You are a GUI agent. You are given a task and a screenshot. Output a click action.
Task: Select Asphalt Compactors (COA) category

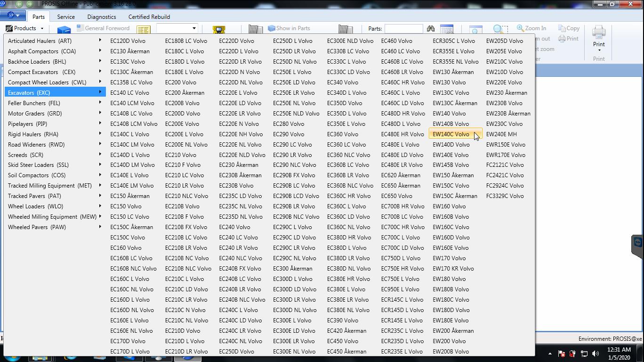[x=55, y=51]
